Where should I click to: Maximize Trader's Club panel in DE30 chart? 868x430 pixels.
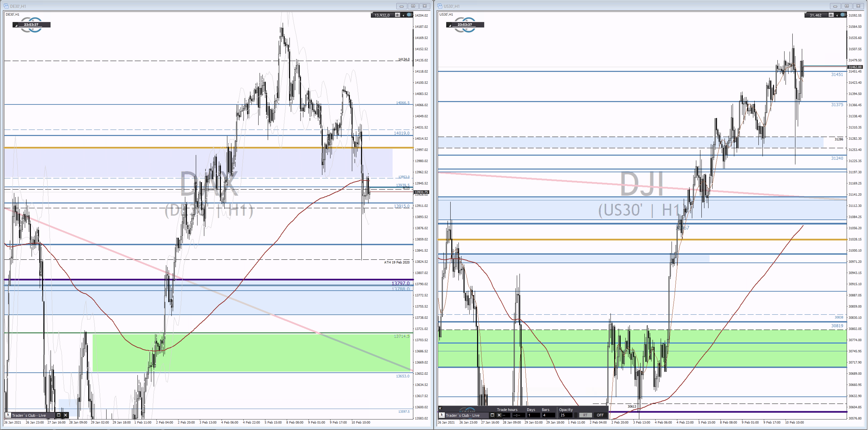pyautogui.click(x=59, y=415)
